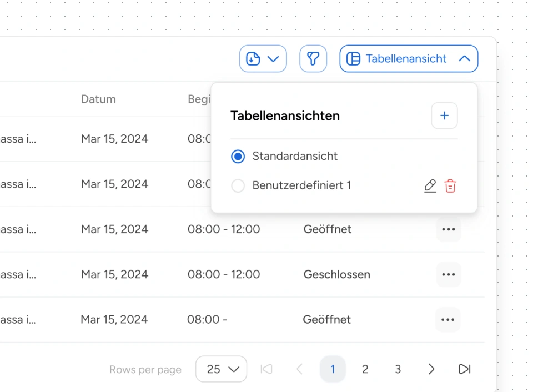
Task: Open row actions for the Geschlossen row
Action: click(x=448, y=274)
